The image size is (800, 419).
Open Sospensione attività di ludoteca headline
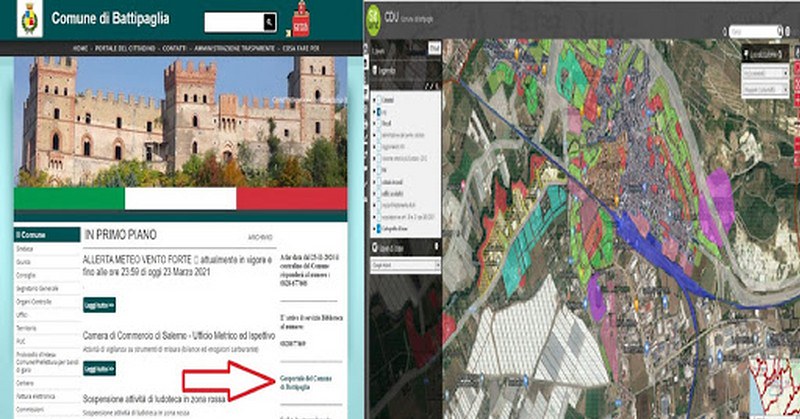pyautogui.click(x=154, y=399)
